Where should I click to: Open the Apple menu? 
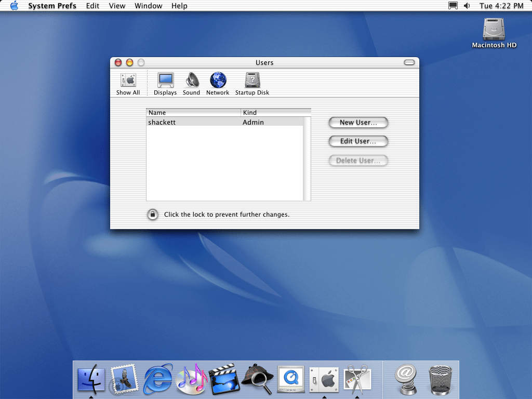click(x=14, y=6)
